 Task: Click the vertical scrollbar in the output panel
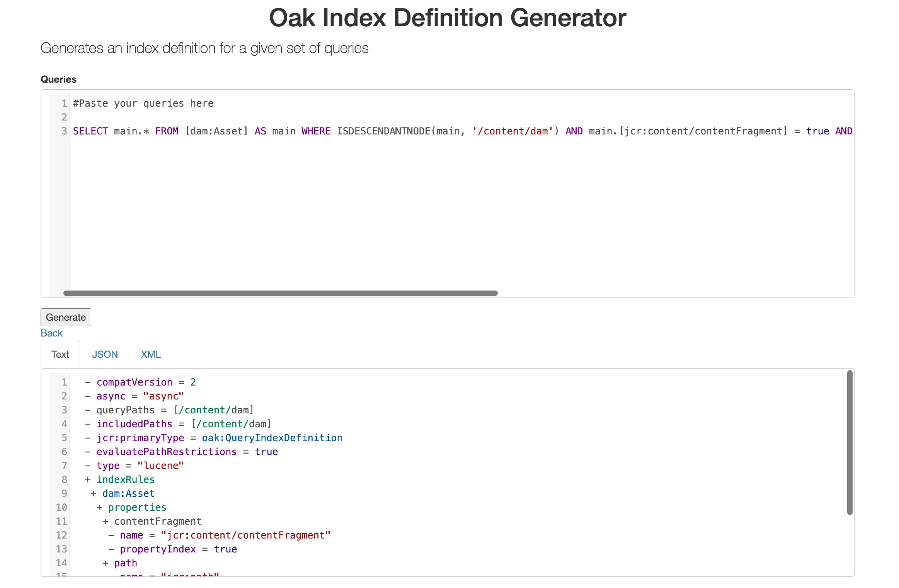click(x=850, y=442)
